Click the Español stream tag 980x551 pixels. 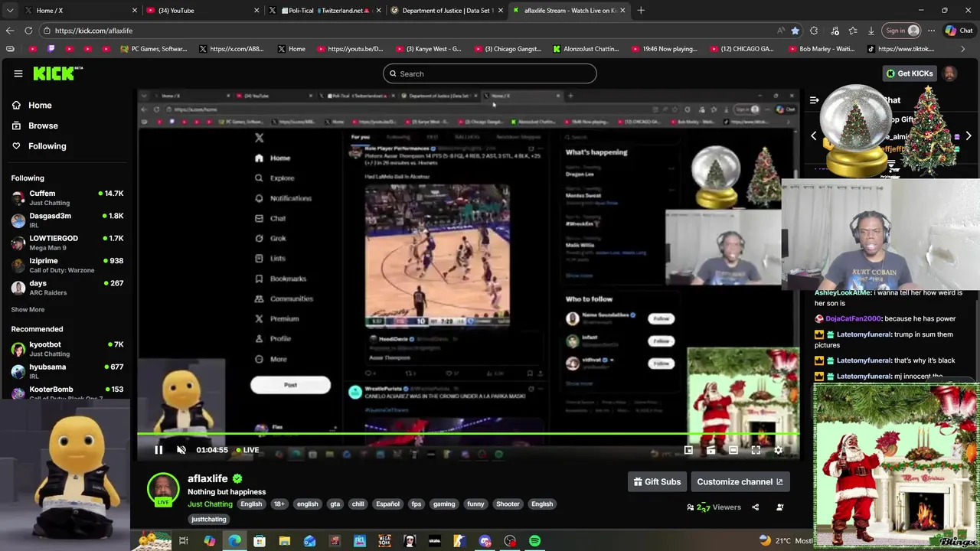pos(387,504)
